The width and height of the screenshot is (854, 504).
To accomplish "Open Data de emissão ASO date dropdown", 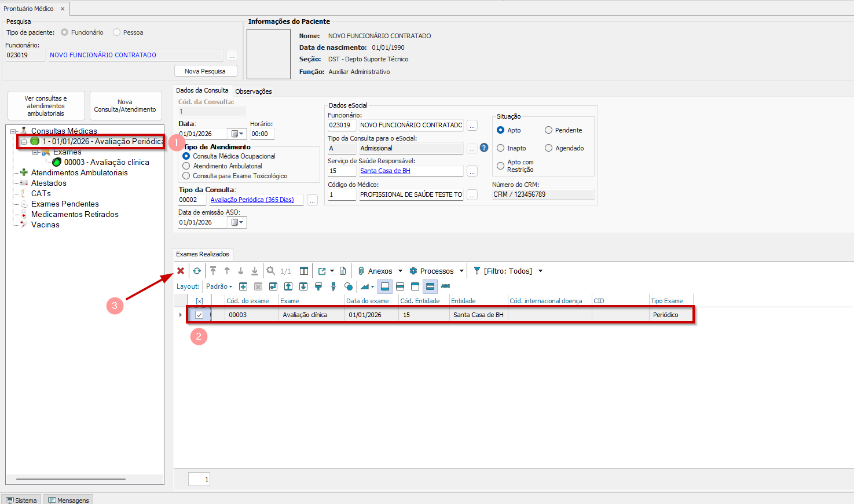I will pyautogui.click(x=237, y=222).
